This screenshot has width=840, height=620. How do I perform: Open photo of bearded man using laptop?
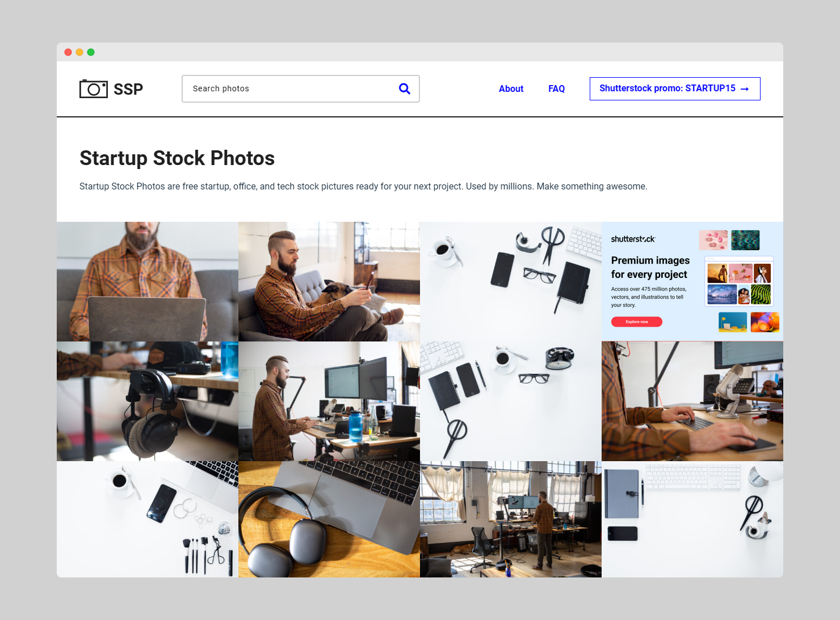[148, 281]
